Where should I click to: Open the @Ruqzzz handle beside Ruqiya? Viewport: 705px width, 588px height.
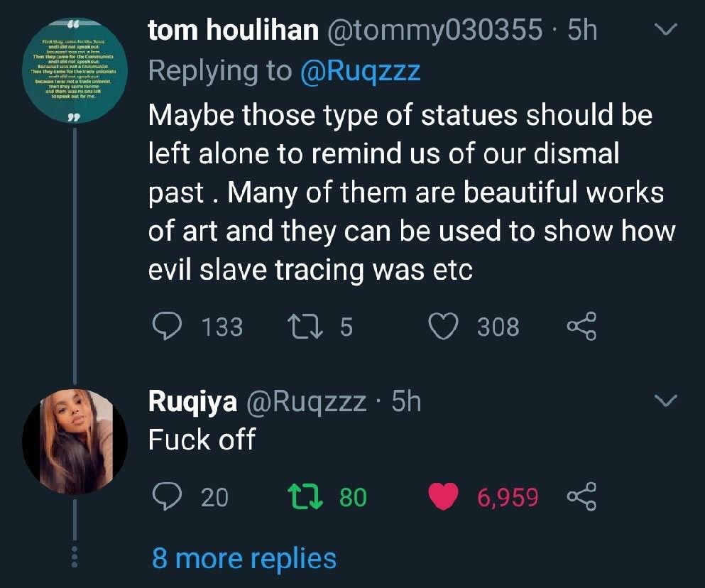305,402
